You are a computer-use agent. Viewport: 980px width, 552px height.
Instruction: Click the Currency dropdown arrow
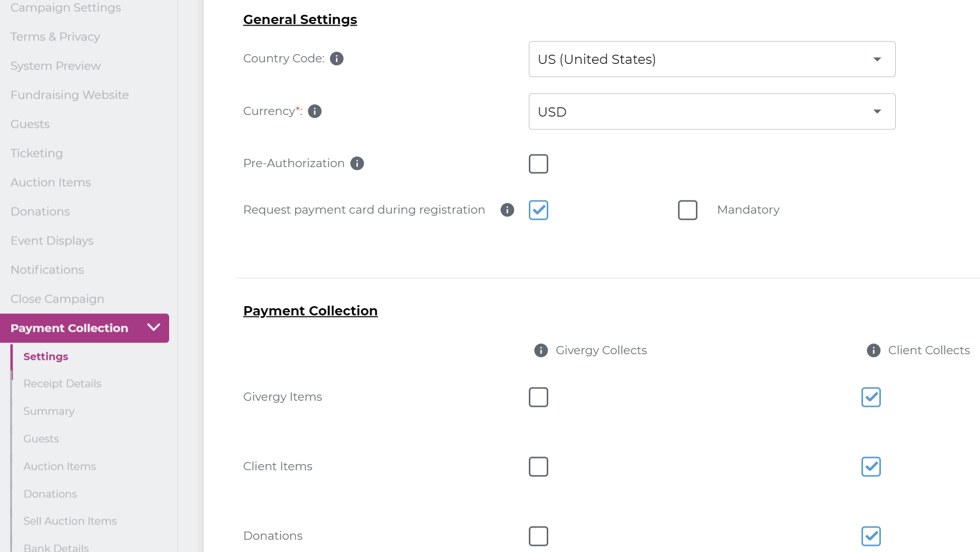(x=877, y=111)
